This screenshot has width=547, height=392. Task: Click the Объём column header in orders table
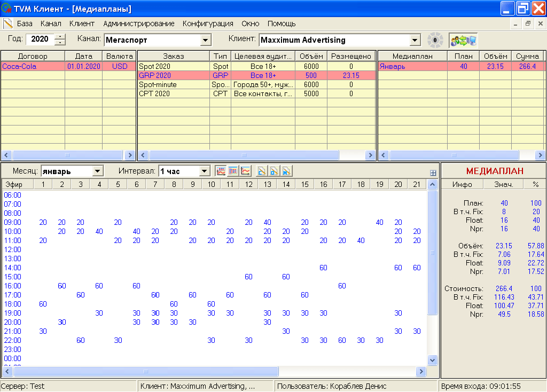click(x=311, y=56)
